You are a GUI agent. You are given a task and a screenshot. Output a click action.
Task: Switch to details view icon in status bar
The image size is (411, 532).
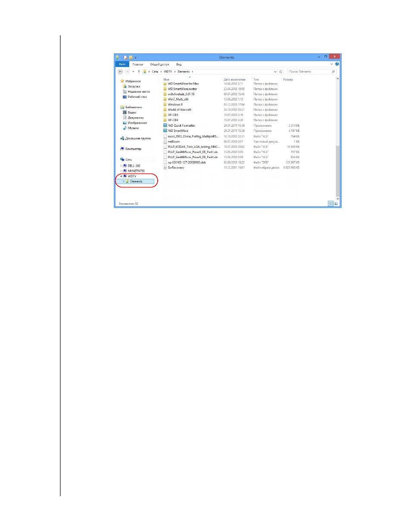(x=330, y=204)
